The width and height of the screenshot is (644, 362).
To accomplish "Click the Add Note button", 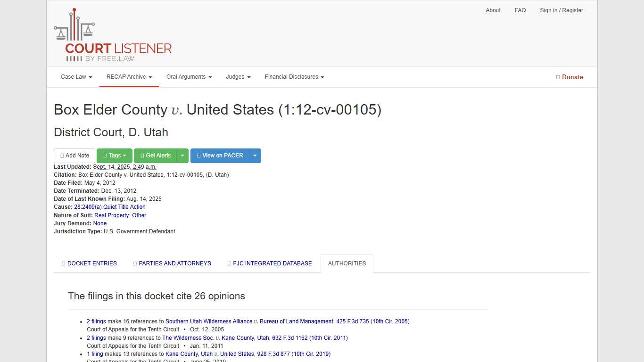I will (74, 156).
